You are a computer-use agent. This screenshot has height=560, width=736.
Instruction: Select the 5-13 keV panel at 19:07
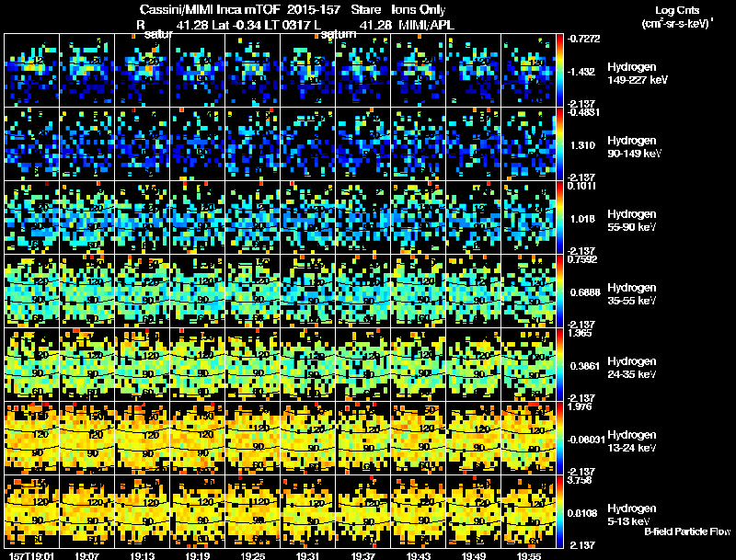[86, 512]
